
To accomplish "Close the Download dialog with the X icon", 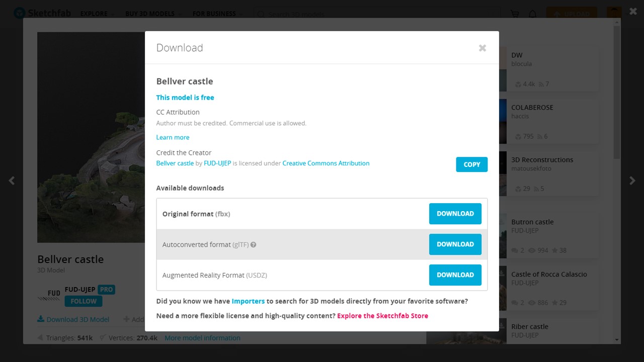I will click(x=482, y=48).
